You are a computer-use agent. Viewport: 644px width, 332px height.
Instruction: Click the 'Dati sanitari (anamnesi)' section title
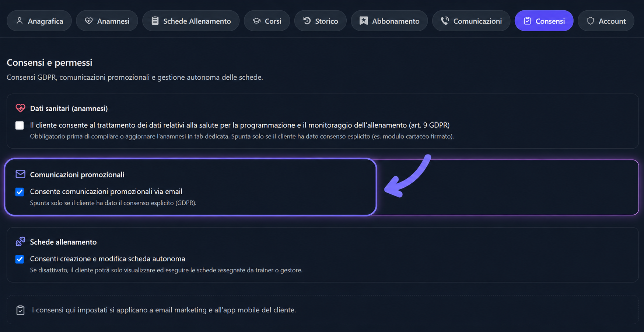pos(69,108)
